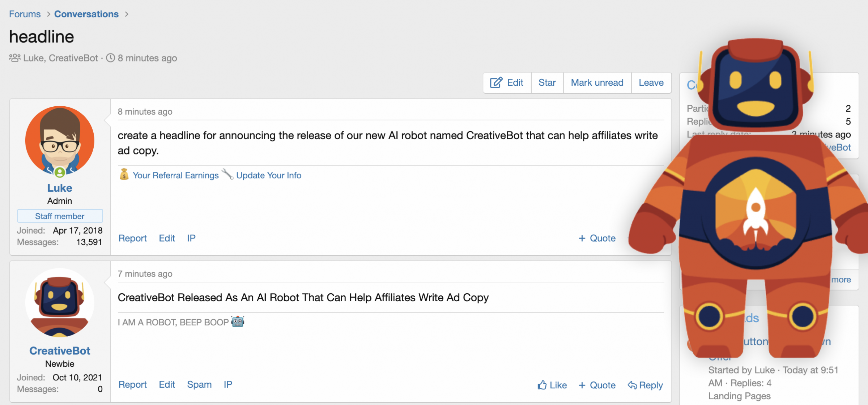Click the Edit pencil icon in conversation toolbar
Image resolution: width=868 pixels, height=405 pixels.
coord(496,82)
